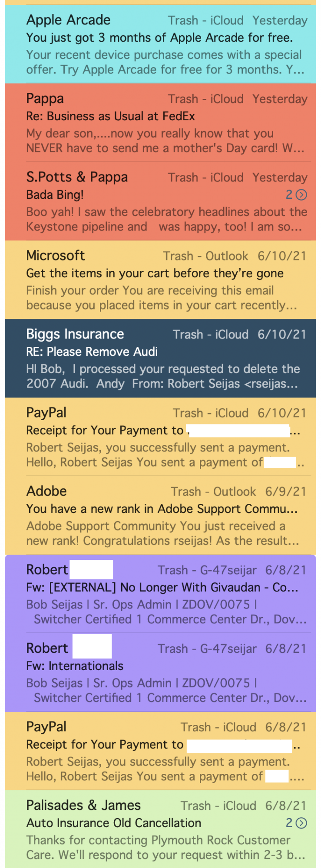This screenshot has height=868, width=321.
Task: Select Biggs Insurance Remove Audi message
Action: point(160,358)
